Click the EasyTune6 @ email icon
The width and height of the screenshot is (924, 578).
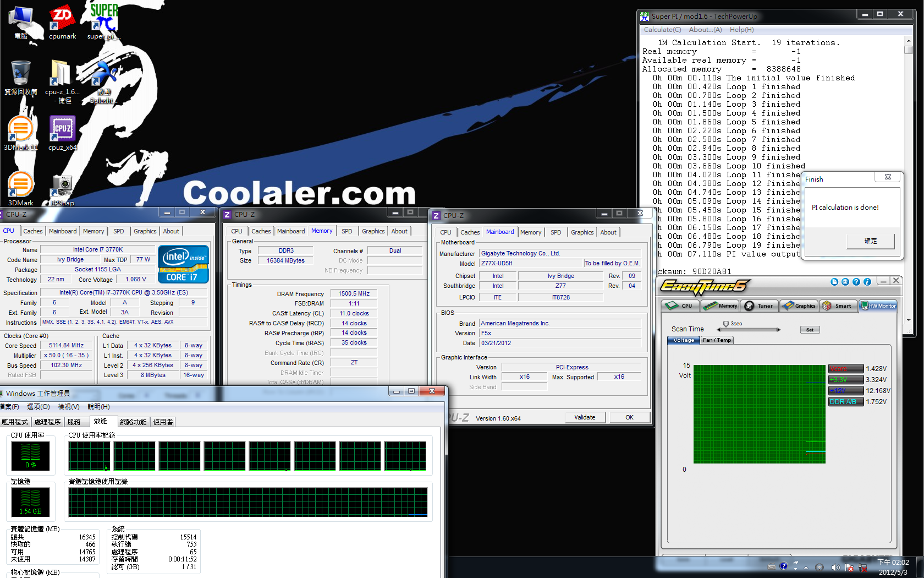pos(845,282)
